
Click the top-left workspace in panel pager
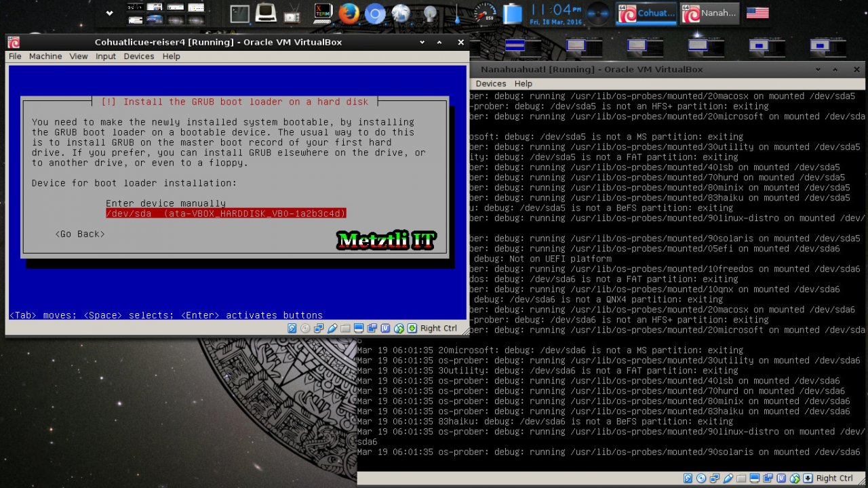pos(135,7)
